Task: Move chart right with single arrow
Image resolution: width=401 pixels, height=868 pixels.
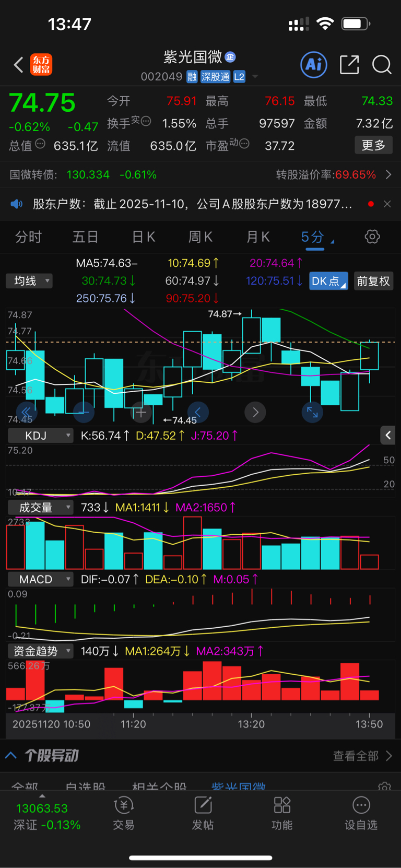Action: pos(255,412)
